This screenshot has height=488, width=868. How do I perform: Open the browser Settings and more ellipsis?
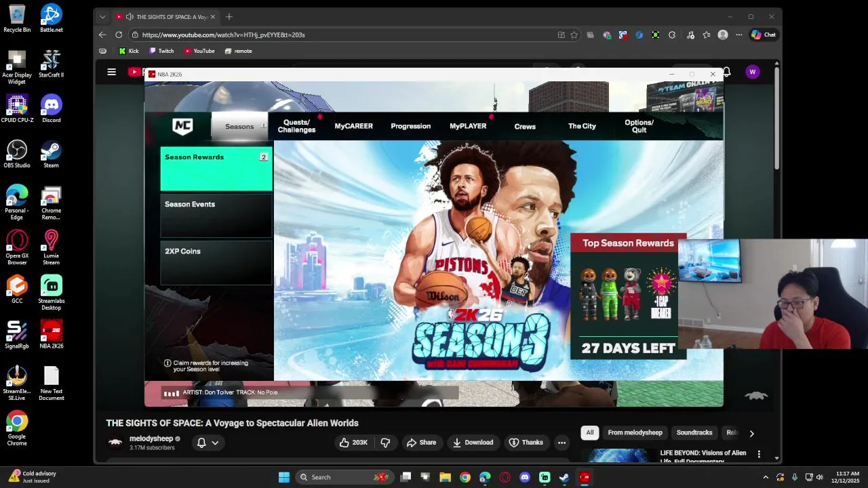738,35
